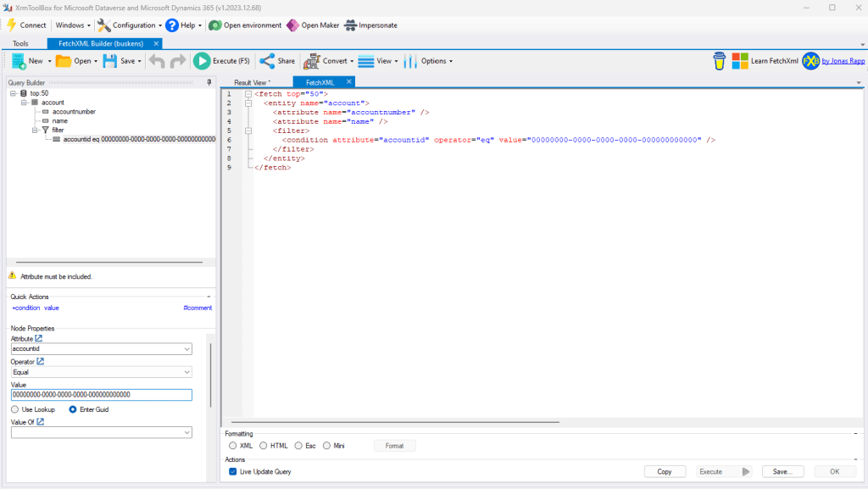Uncheck the Live Update Query checkbox
868x489 pixels.
pyautogui.click(x=233, y=471)
